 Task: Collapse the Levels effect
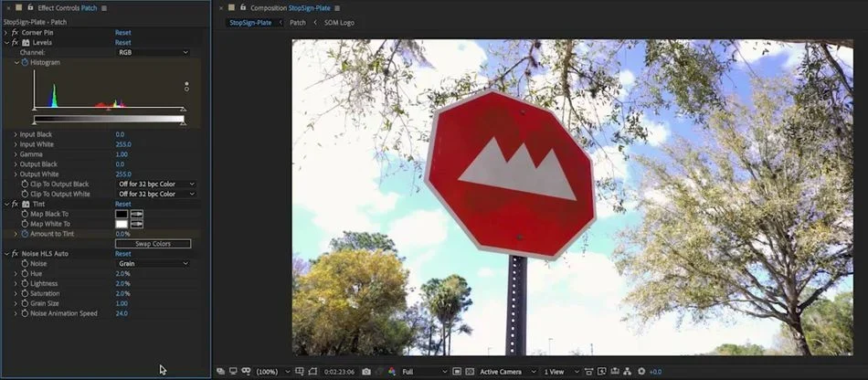pyautogui.click(x=6, y=43)
